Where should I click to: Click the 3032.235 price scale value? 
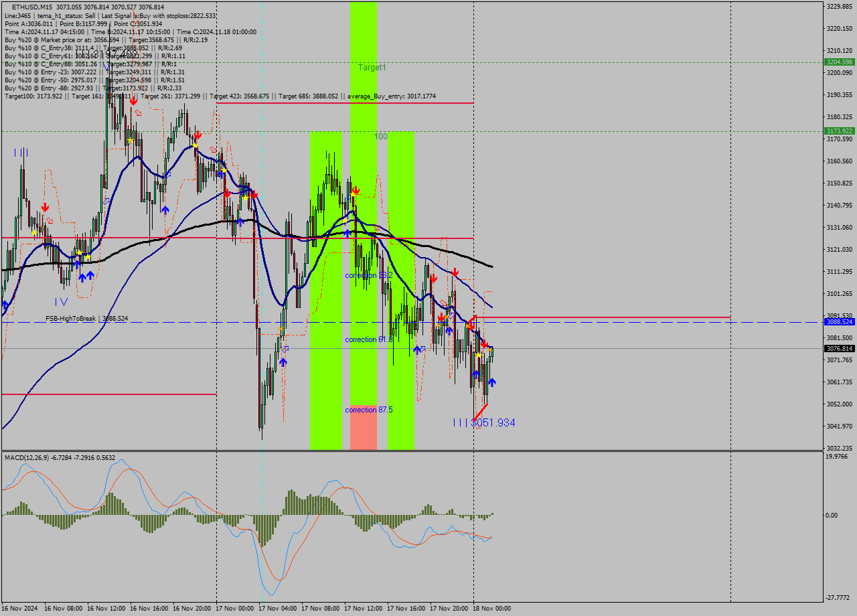tap(839, 448)
